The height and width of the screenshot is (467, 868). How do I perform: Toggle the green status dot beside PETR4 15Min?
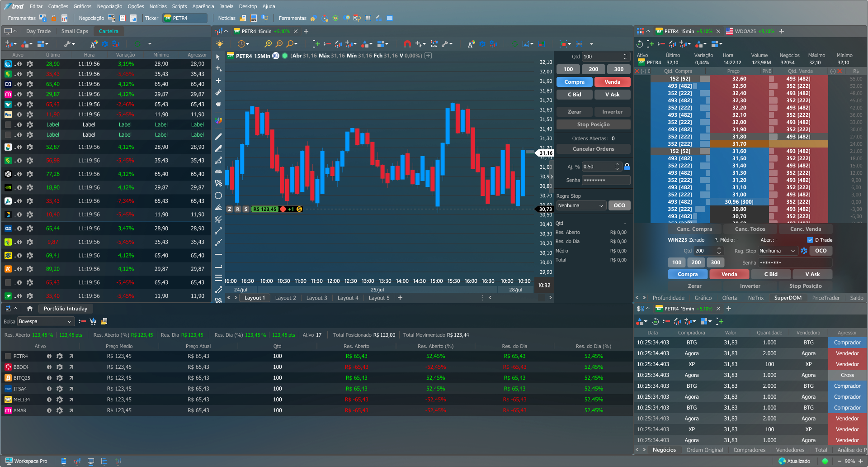285,56
